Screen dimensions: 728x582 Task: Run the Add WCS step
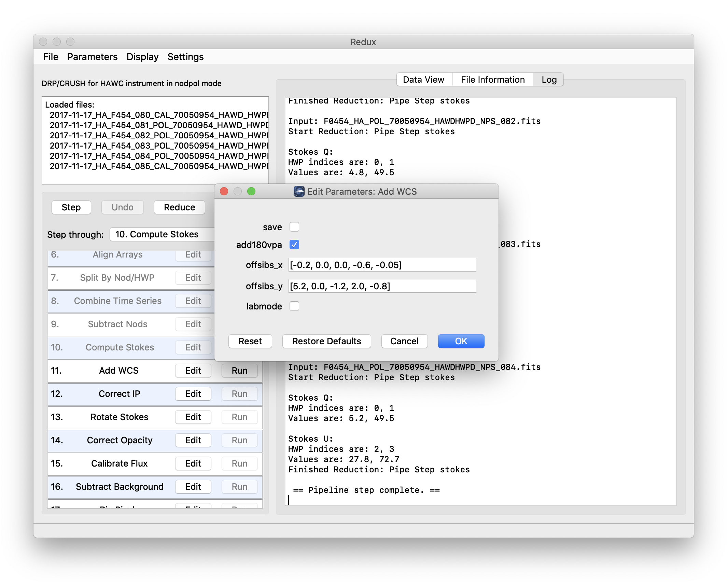(239, 370)
